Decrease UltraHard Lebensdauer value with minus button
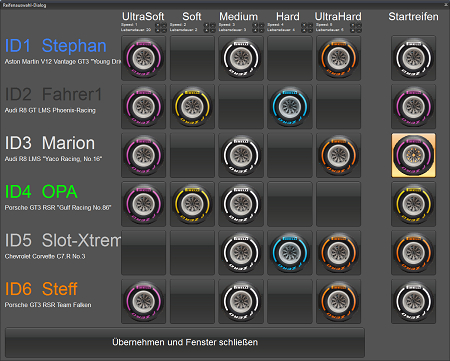This screenshot has height=361, width=450. click(x=359, y=30)
